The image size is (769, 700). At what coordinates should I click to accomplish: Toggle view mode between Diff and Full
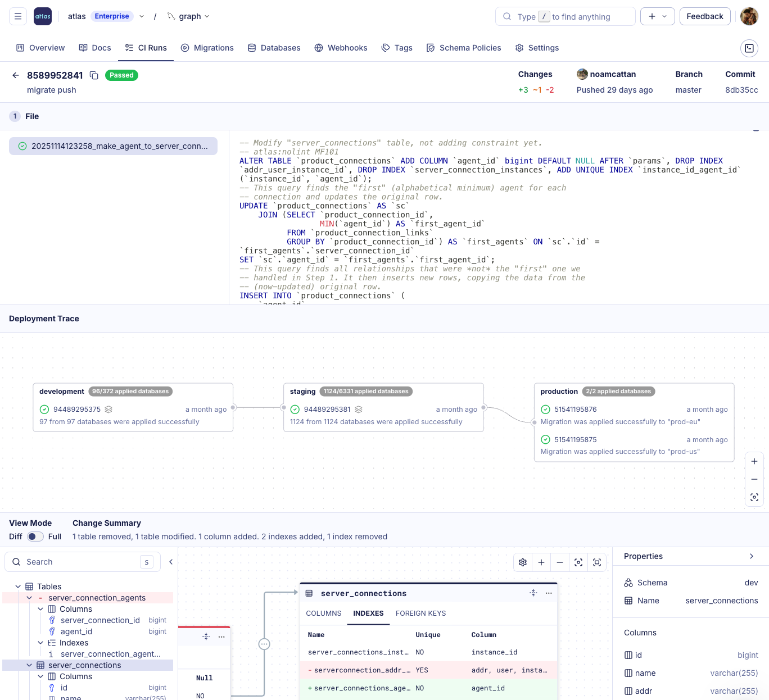[35, 537]
